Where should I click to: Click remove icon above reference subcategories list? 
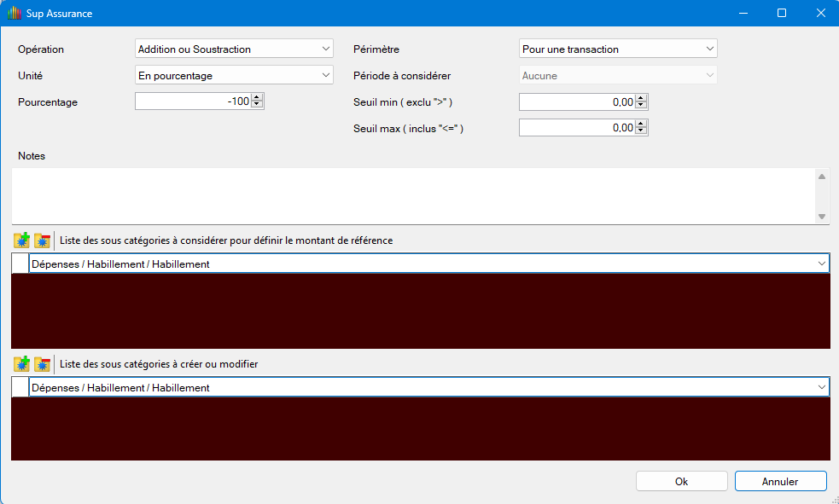click(43, 240)
